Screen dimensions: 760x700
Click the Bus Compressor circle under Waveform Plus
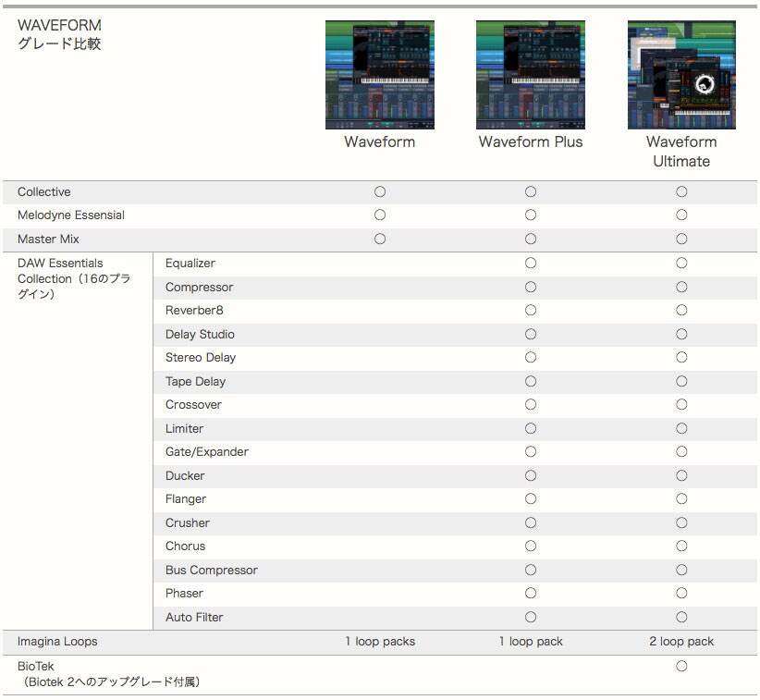(531, 571)
